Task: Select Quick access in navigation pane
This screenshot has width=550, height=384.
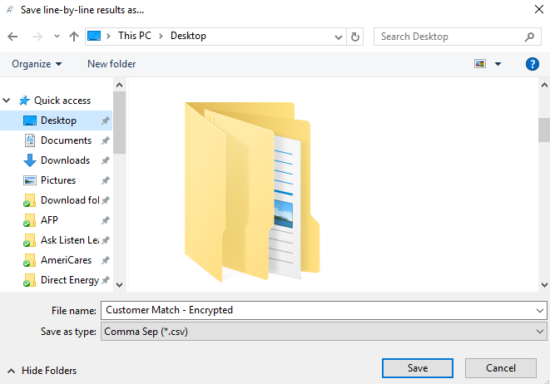Action: pyautogui.click(x=62, y=101)
